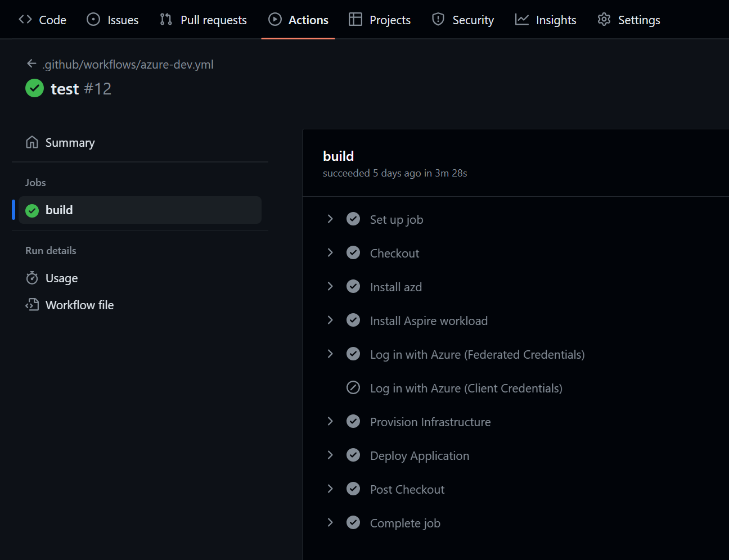The width and height of the screenshot is (729, 560).
Task: Click the skipped icon on Client Credentials step
Action: click(x=353, y=387)
